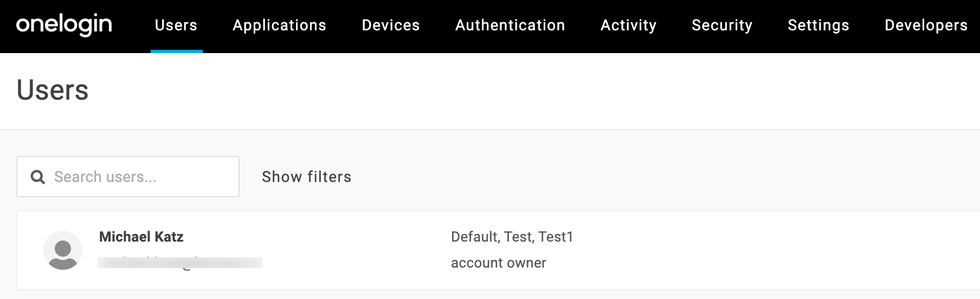
Task: Open the Devices menu
Action: [x=391, y=25]
